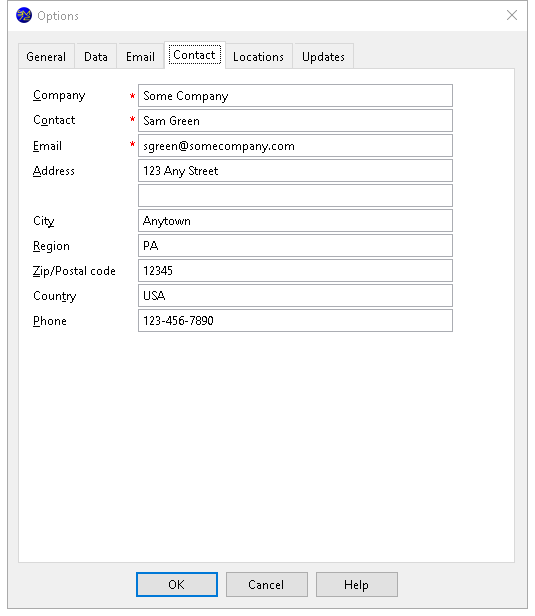Click the application icon in title bar
The height and width of the screenshot is (616, 535).
click(24, 15)
